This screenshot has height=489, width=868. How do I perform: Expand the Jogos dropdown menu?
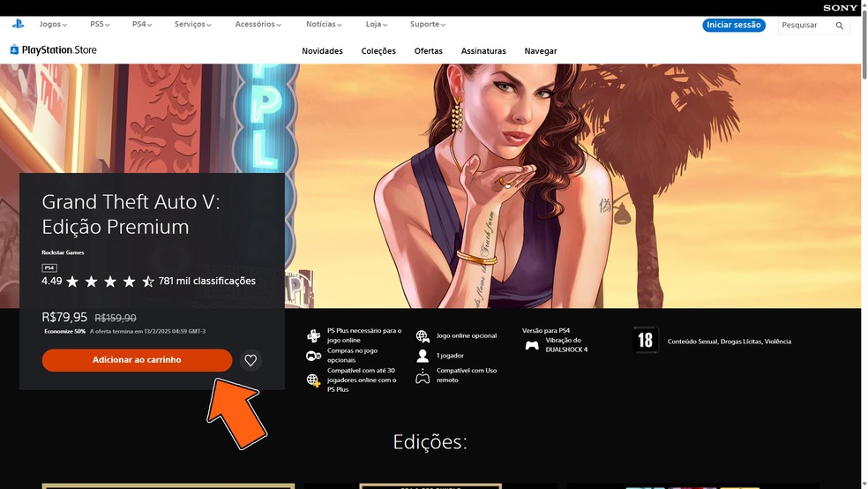coord(53,25)
